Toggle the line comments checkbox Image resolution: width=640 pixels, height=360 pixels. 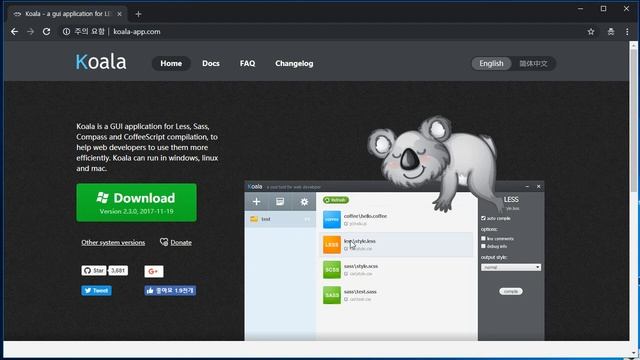(483, 238)
